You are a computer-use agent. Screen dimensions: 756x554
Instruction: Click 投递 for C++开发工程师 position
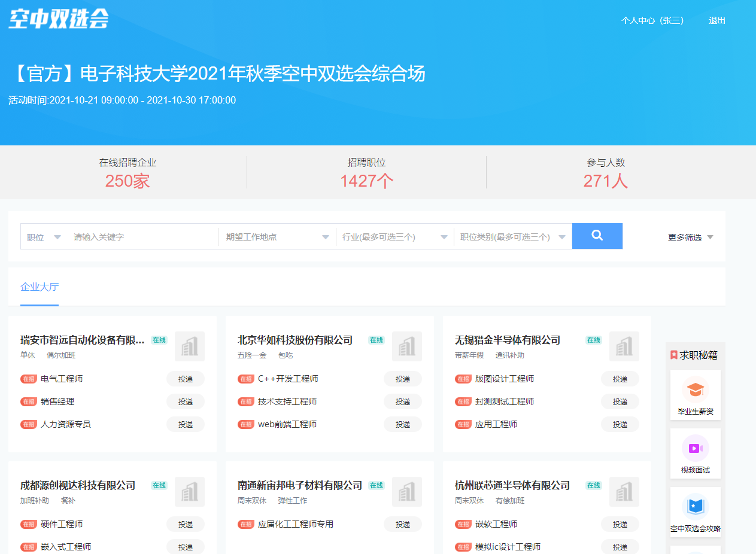(x=403, y=378)
